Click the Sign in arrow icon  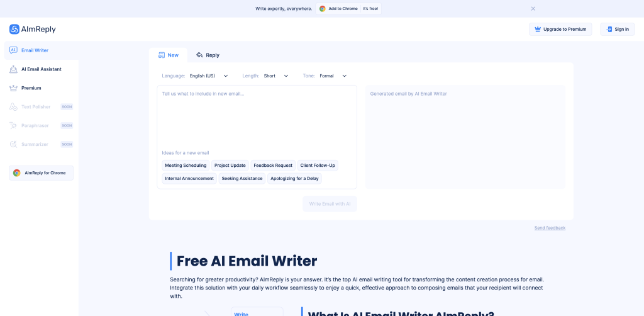click(609, 29)
